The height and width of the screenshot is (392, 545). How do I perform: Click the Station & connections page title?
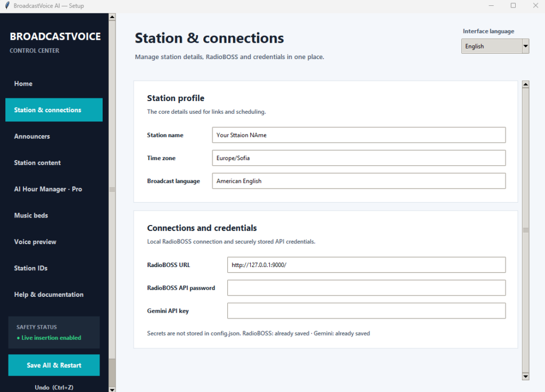coord(209,38)
